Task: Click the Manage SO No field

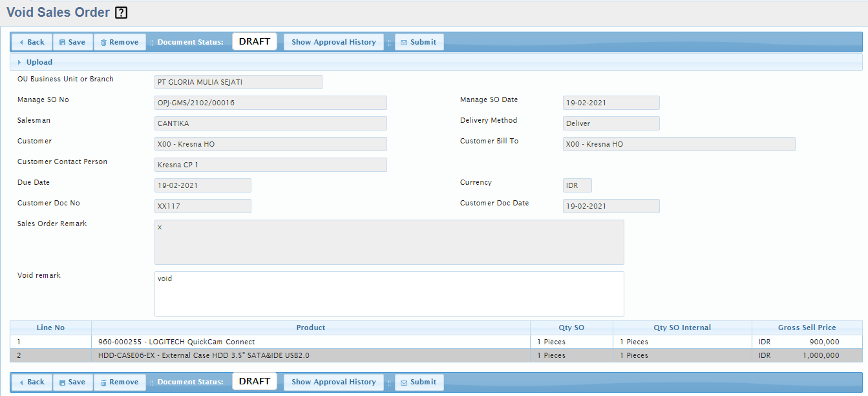Action: coord(271,103)
